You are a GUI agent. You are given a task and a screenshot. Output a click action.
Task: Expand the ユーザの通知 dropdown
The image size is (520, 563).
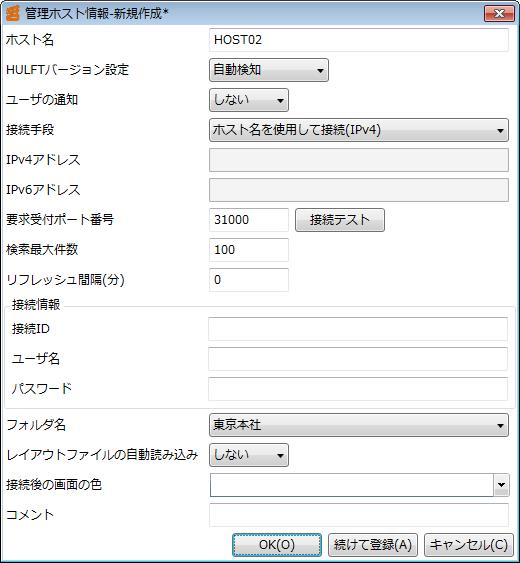(x=249, y=100)
